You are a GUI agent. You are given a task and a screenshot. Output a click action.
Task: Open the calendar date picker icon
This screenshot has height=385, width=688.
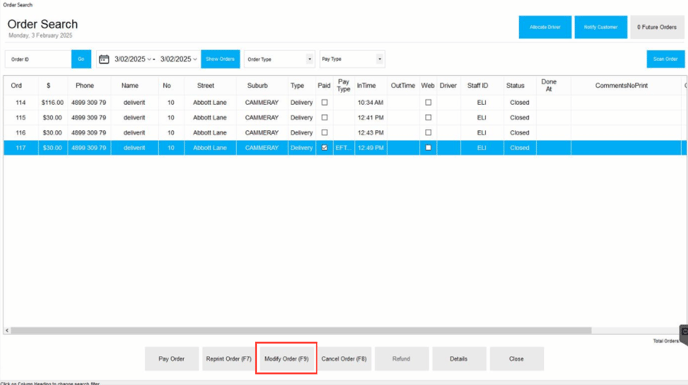[x=104, y=59]
